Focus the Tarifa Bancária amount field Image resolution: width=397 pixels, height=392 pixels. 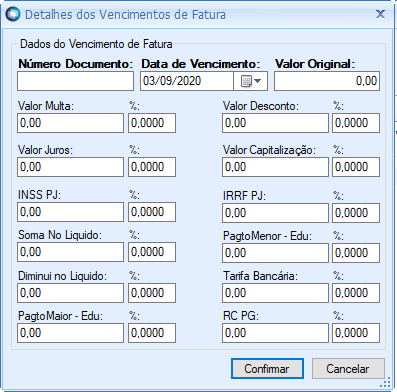(275, 293)
